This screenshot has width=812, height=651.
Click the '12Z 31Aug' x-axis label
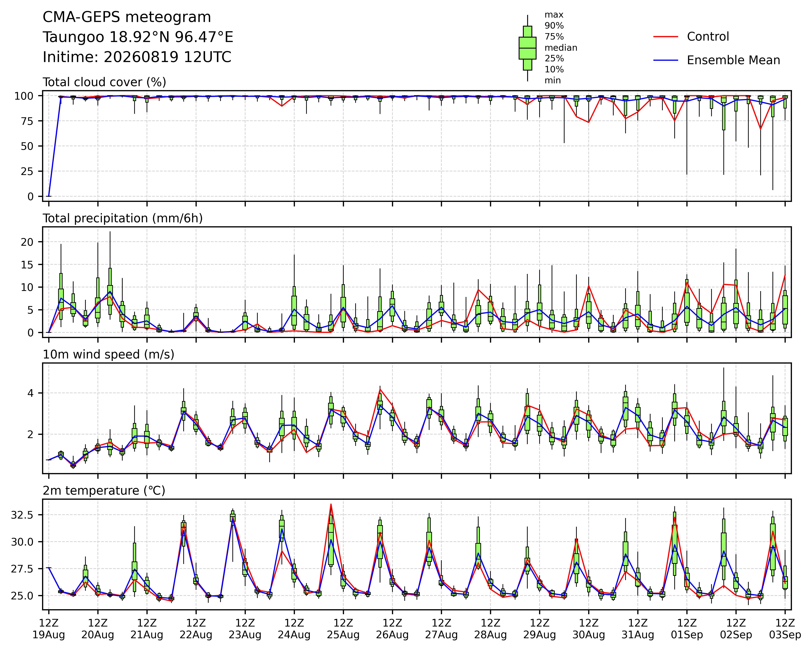(x=638, y=629)
